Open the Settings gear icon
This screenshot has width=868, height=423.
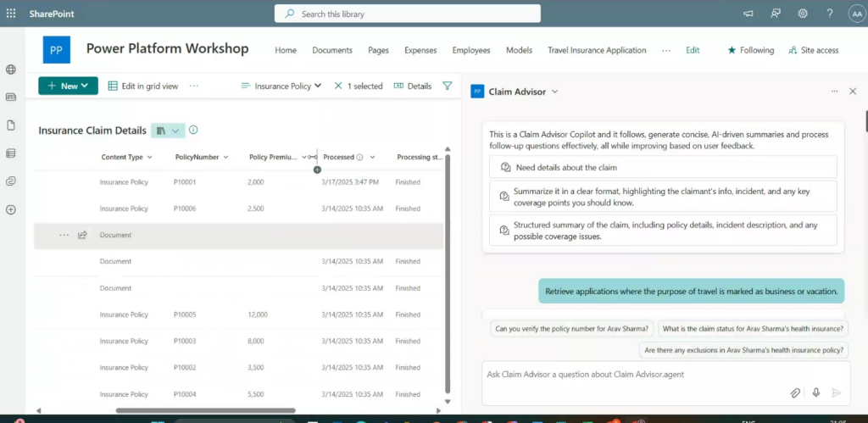click(803, 14)
